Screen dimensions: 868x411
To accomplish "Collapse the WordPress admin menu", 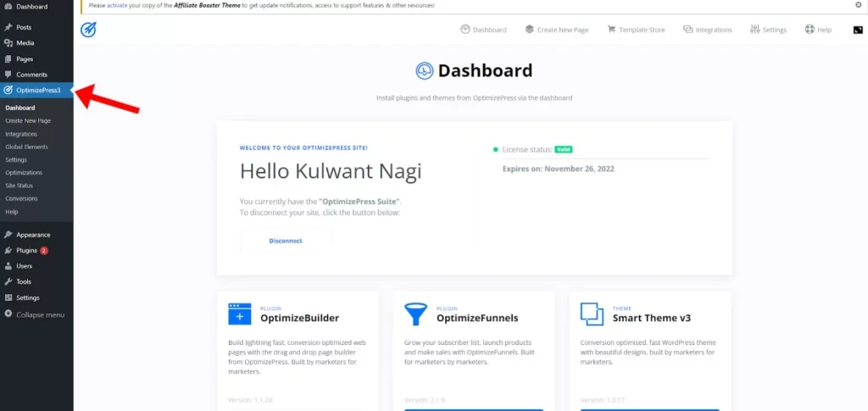I will (x=40, y=314).
